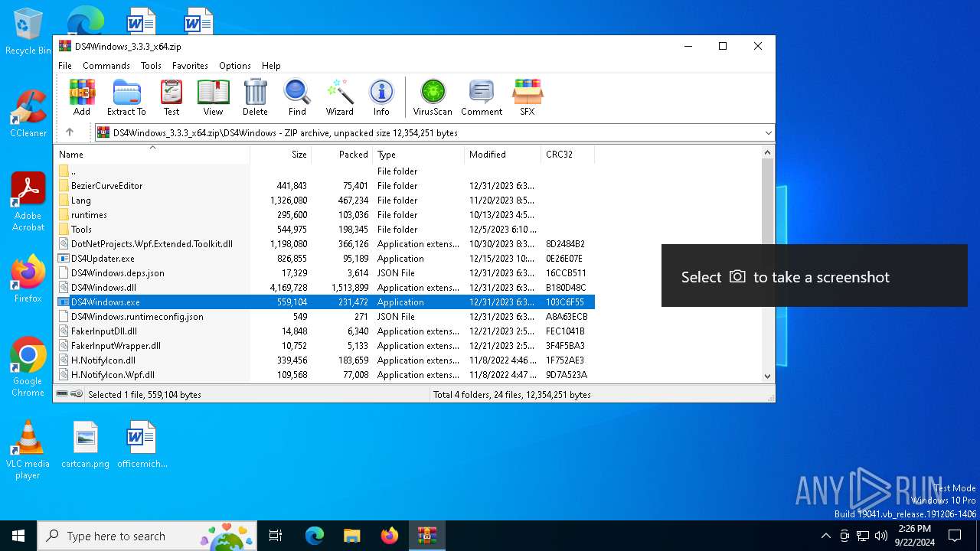Run the Test archive tool
Viewport: 980px width, 551px height.
(171, 97)
